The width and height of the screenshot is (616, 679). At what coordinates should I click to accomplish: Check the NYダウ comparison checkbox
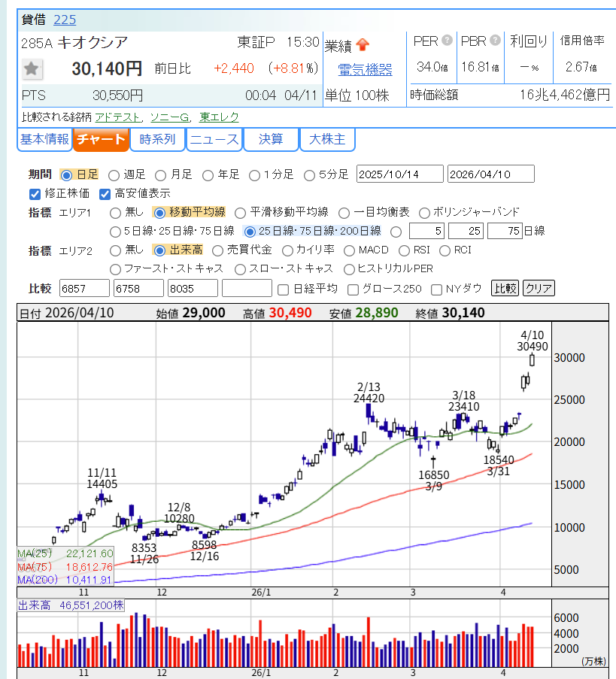pyautogui.click(x=437, y=289)
